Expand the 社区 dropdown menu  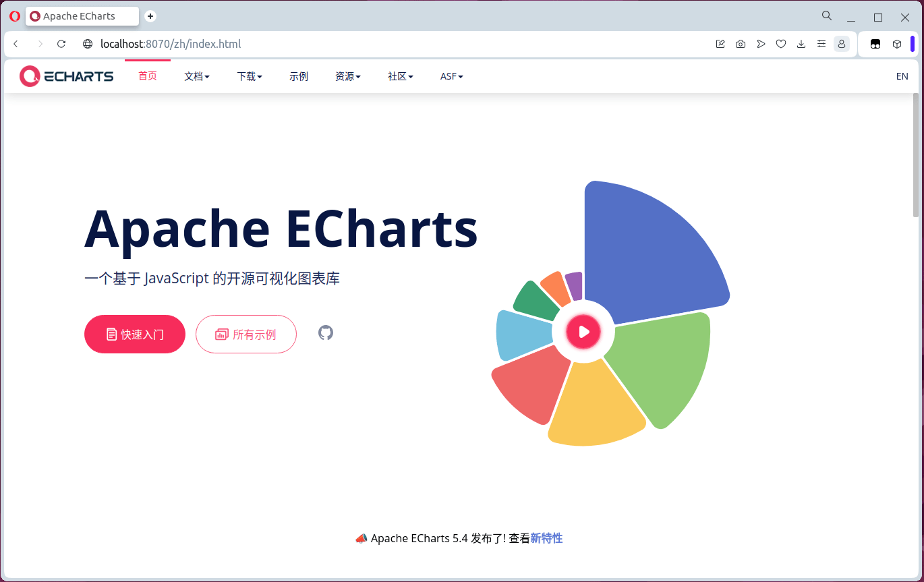tap(401, 76)
